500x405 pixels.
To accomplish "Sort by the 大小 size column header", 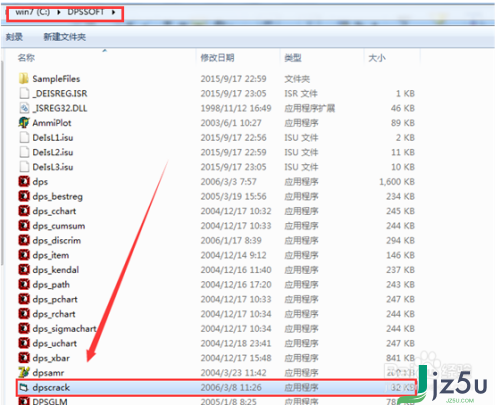I will [377, 58].
